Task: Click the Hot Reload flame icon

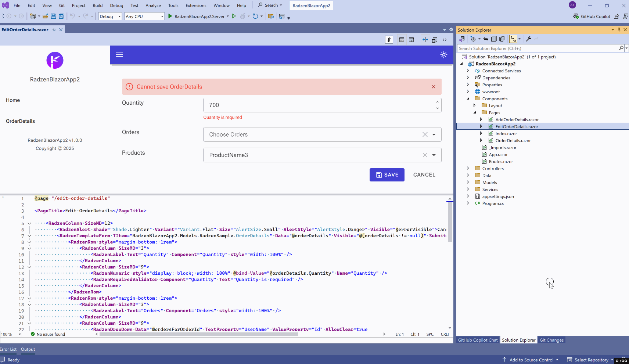Action: tap(242, 16)
